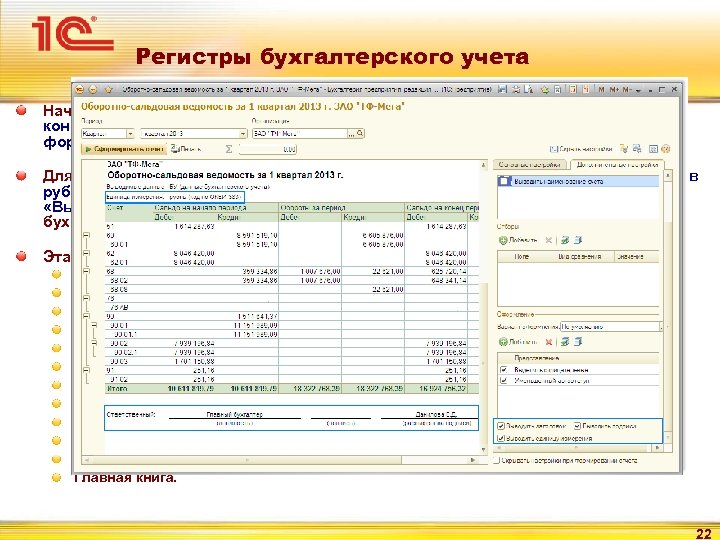This screenshot has height=540, width=720.
Task: Collapse sub-account 90.01 in the report
Action: (94, 325)
